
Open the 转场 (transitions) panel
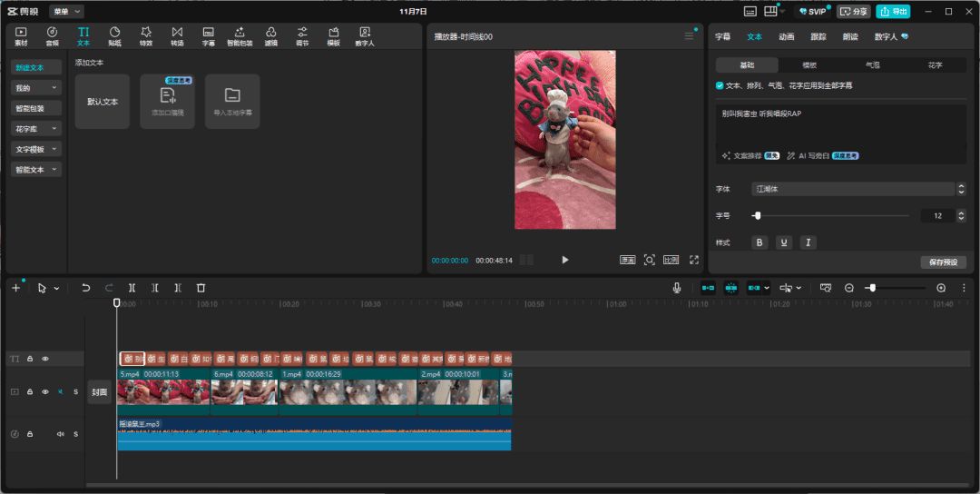point(177,36)
